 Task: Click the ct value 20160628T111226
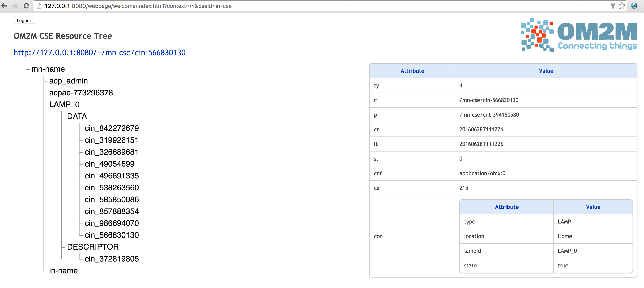tap(481, 130)
